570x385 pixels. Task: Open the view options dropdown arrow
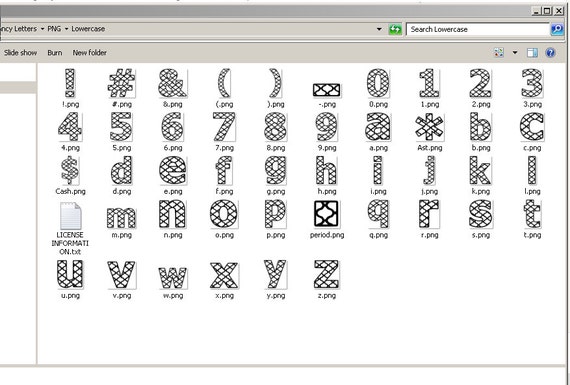pos(515,53)
